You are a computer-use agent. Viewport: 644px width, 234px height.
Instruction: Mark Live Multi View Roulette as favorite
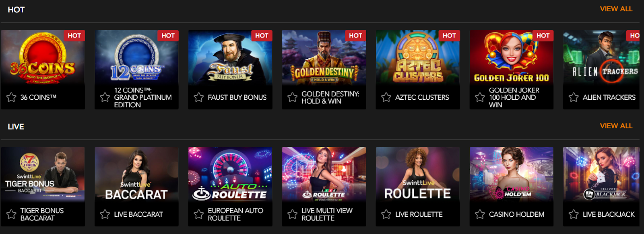(x=293, y=214)
